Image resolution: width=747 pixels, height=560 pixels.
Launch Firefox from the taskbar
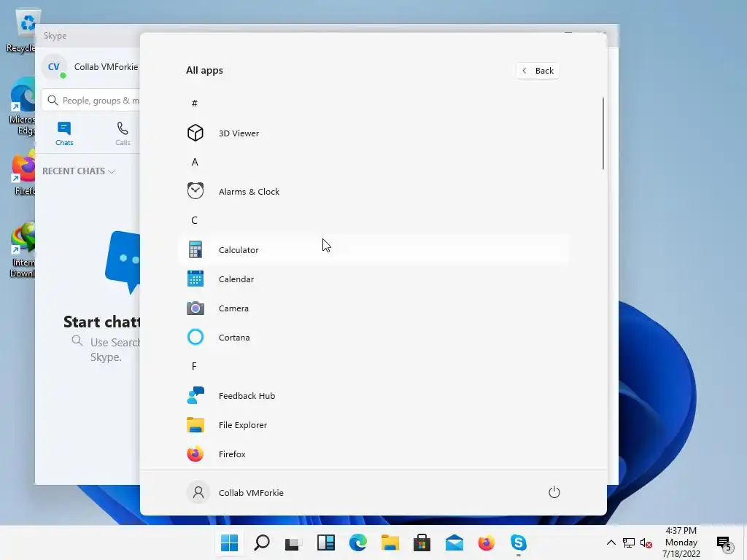point(486,542)
